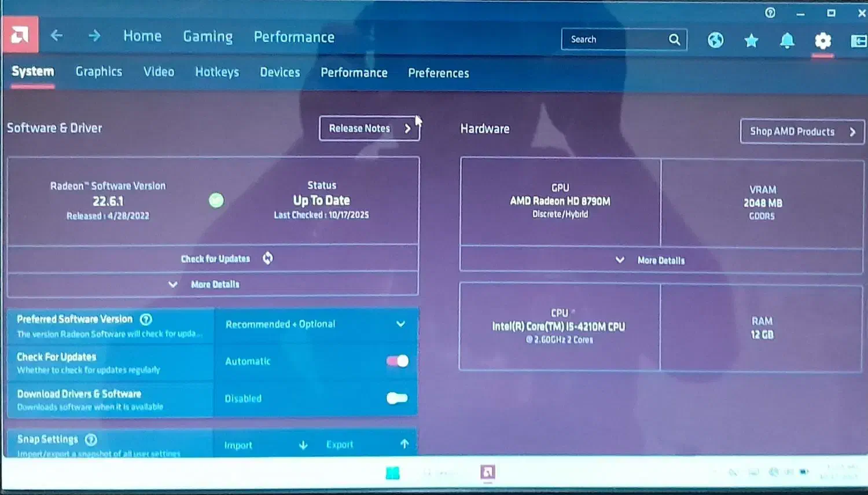Screen dimensions: 868x495
Task: Open the Windows Start menu
Action: [392, 473]
